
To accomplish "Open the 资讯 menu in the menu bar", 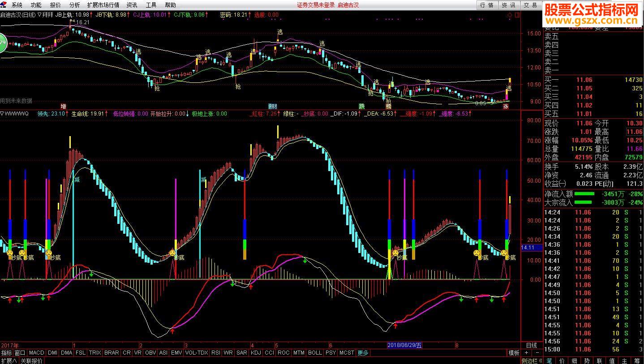I will coord(132,5).
